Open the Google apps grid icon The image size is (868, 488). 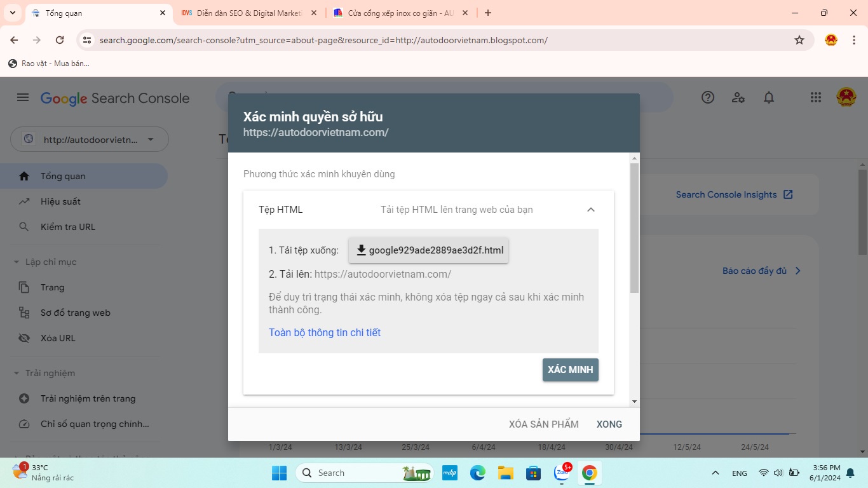tap(816, 97)
